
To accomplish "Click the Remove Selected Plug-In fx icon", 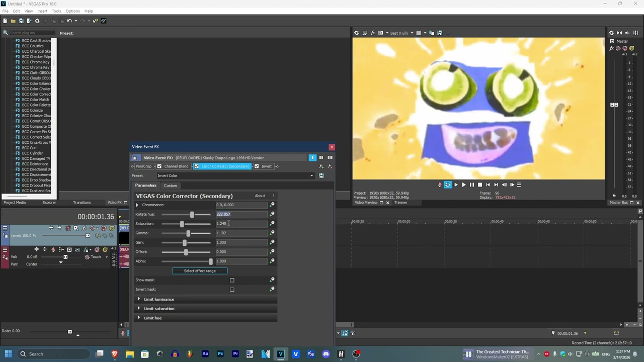I will (x=330, y=166).
